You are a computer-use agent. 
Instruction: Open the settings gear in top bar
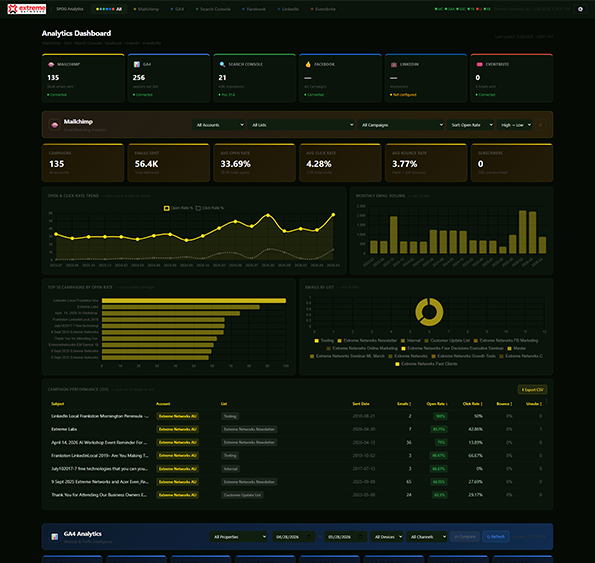point(580,9)
